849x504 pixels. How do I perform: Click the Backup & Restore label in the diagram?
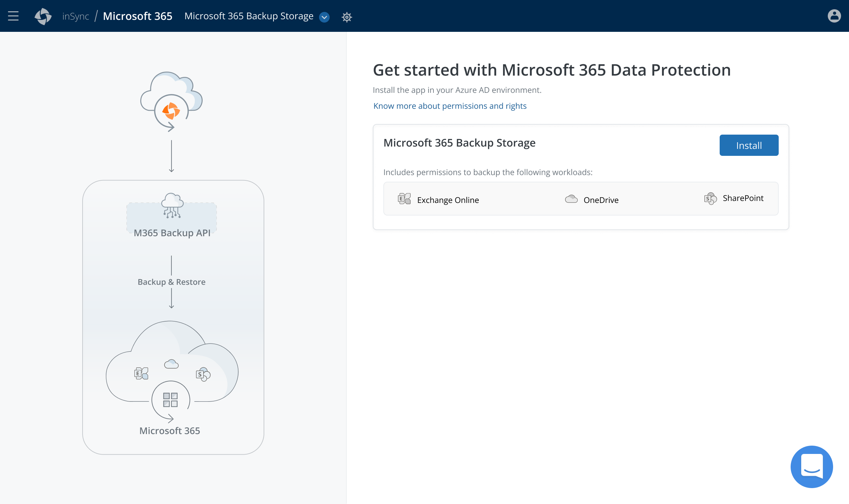pyautogui.click(x=171, y=282)
